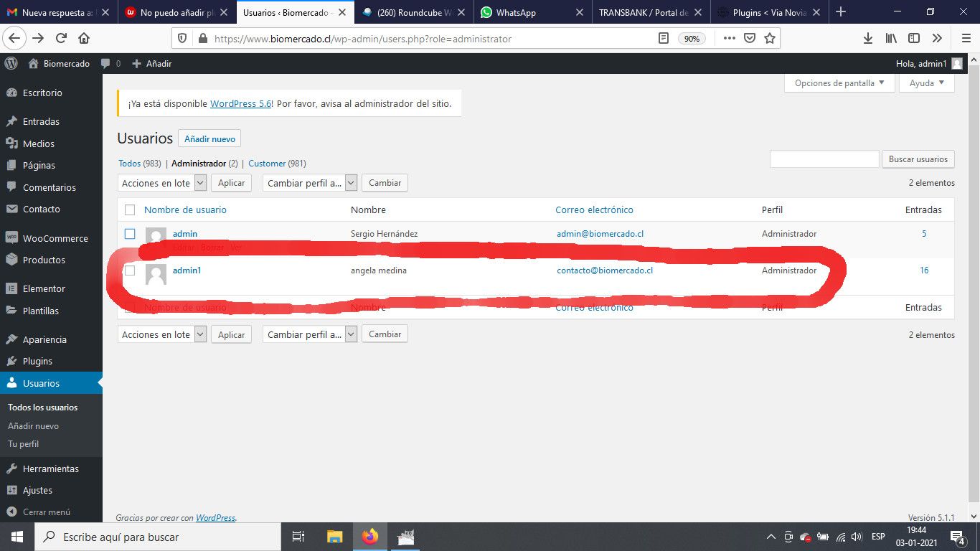Switch to Plugins Via Novia tab
The image size is (980, 551).
click(x=769, y=12)
